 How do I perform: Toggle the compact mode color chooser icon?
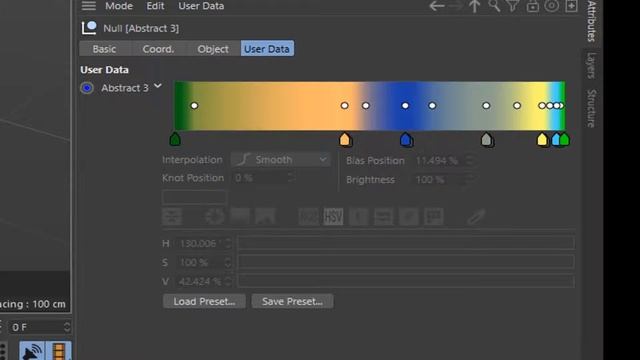(172, 217)
